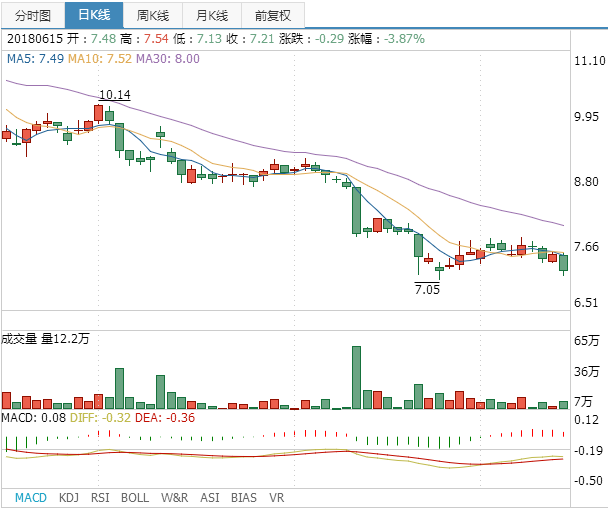
Task: Select the BIAS indicator
Action: pos(244,497)
